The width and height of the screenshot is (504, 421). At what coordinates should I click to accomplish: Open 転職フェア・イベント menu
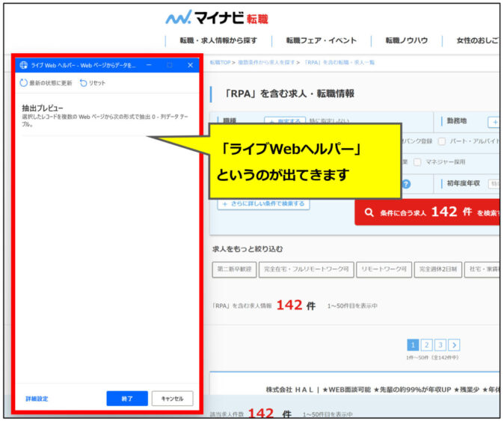[x=322, y=40]
